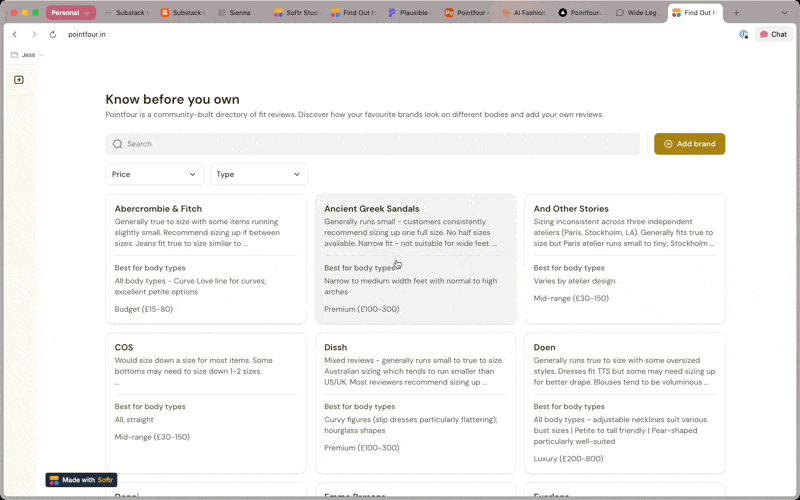Open a new tab with the plus icon

point(736,13)
